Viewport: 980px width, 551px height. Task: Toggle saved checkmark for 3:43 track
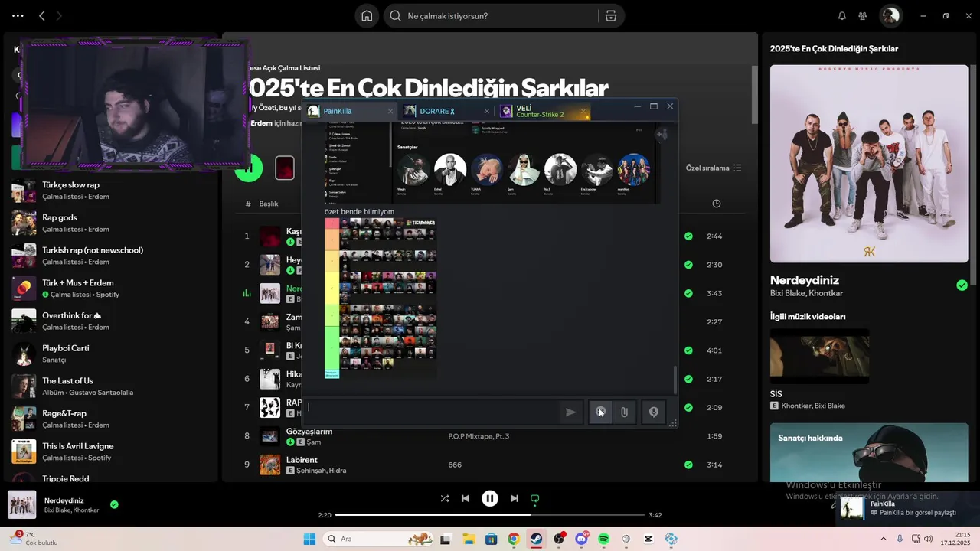[688, 293]
